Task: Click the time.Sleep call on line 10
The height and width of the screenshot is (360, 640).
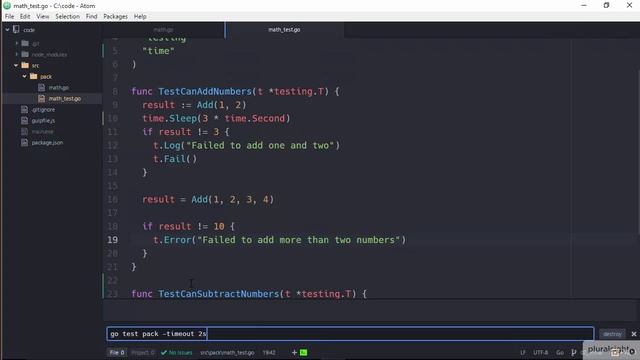Action: click(216, 118)
